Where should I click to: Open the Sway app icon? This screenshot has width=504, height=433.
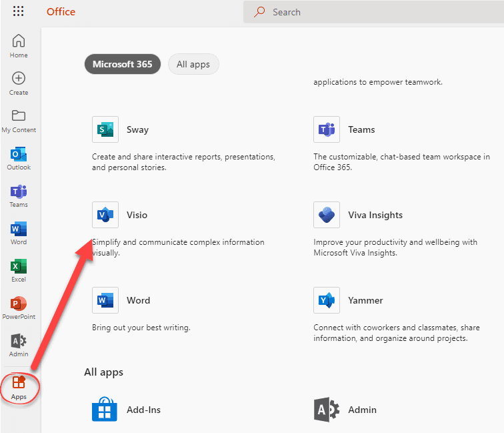pos(105,129)
